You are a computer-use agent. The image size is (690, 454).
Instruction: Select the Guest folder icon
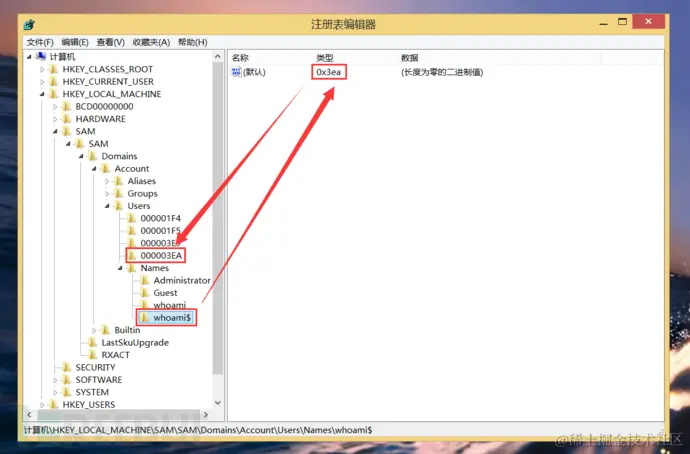click(x=145, y=293)
